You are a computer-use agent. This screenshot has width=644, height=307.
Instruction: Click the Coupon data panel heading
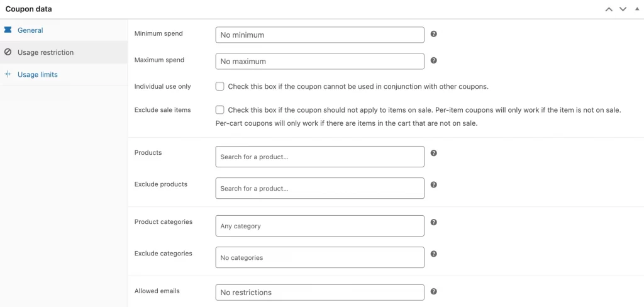point(29,9)
